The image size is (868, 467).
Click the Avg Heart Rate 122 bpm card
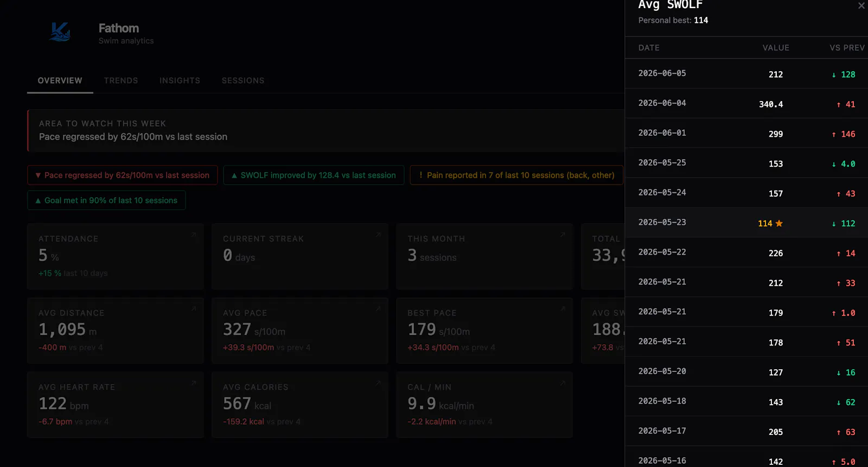point(116,405)
